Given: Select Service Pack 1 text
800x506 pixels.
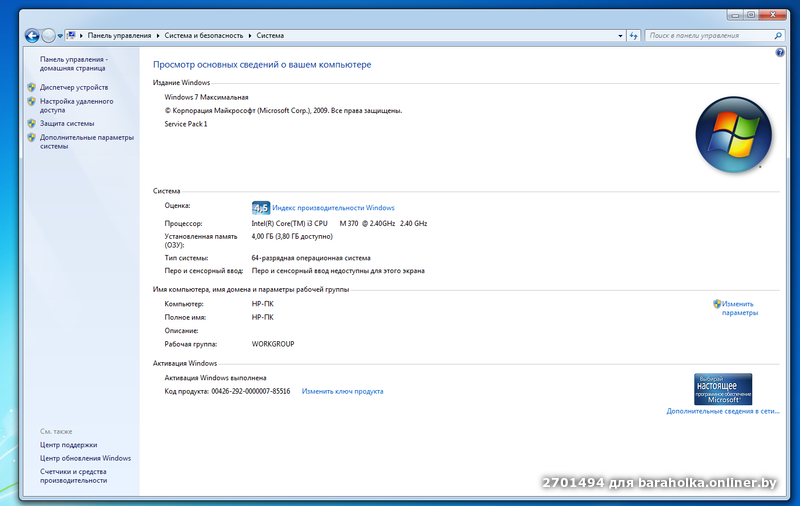Looking at the screenshot, I should click(186, 124).
